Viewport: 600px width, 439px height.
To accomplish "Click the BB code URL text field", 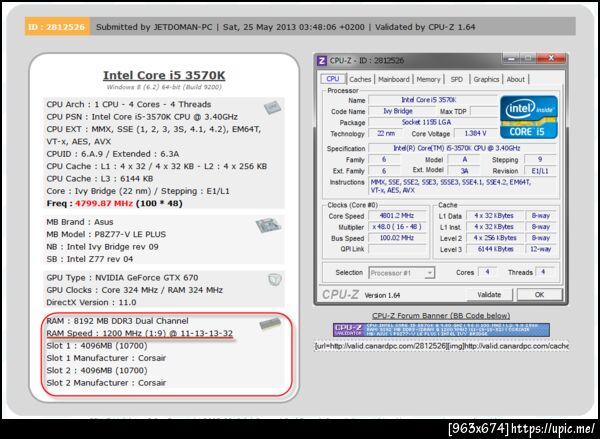I will coord(441,346).
